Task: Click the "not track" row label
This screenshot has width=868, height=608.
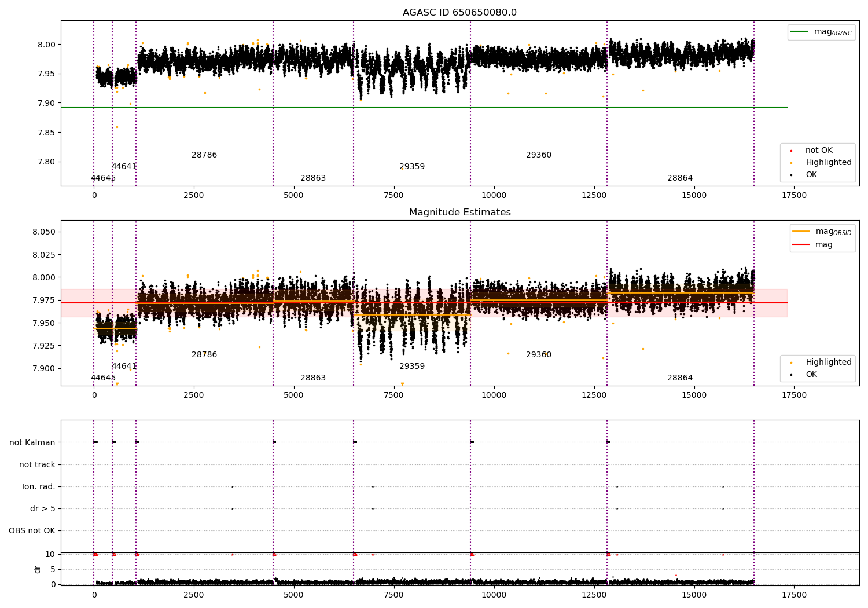Action: [37, 464]
